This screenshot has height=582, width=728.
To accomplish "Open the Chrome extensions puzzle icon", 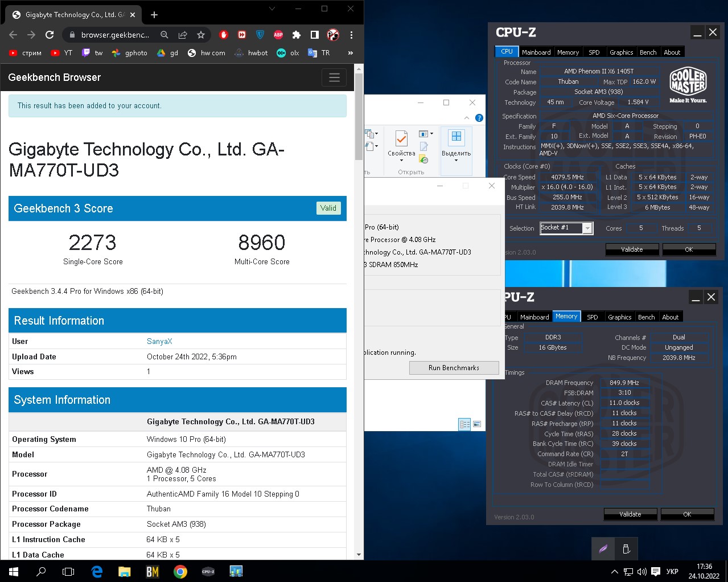I will click(x=297, y=35).
